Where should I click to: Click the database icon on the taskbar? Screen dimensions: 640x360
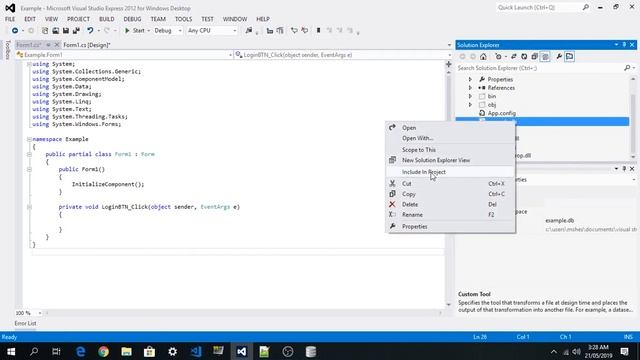point(311,351)
